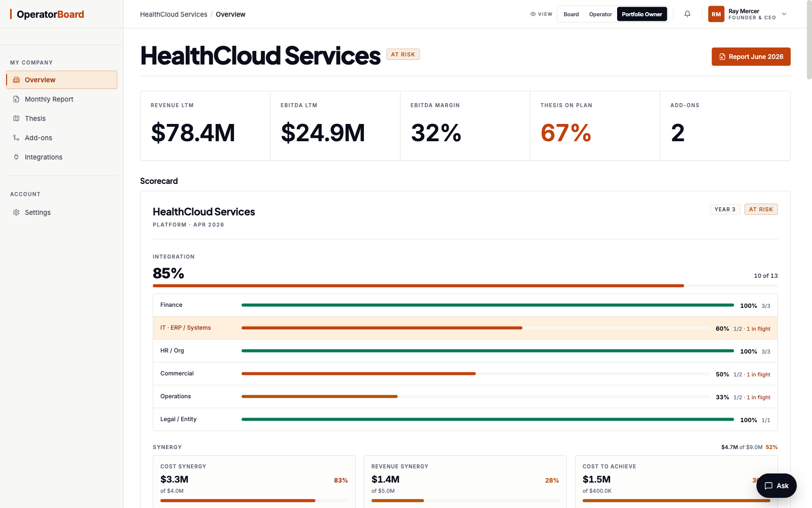This screenshot has height=508, width=812.
Task: Click the overall Integration 85% progress bar
Action: pos(465,286)
